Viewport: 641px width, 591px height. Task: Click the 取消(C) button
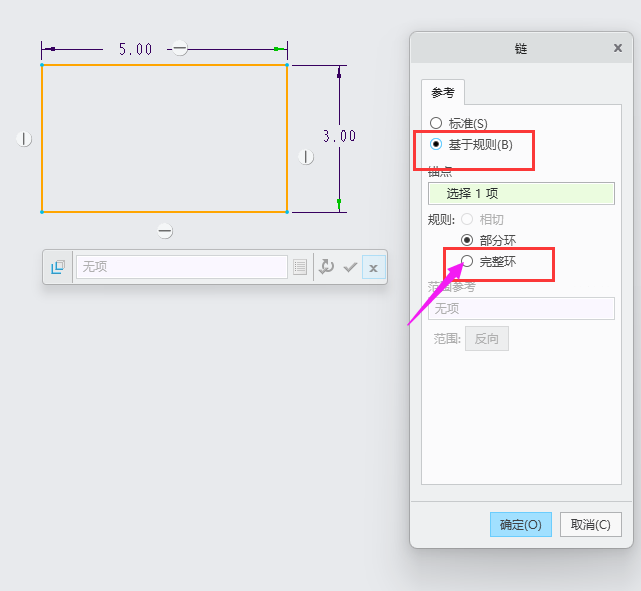pos(591,524)
